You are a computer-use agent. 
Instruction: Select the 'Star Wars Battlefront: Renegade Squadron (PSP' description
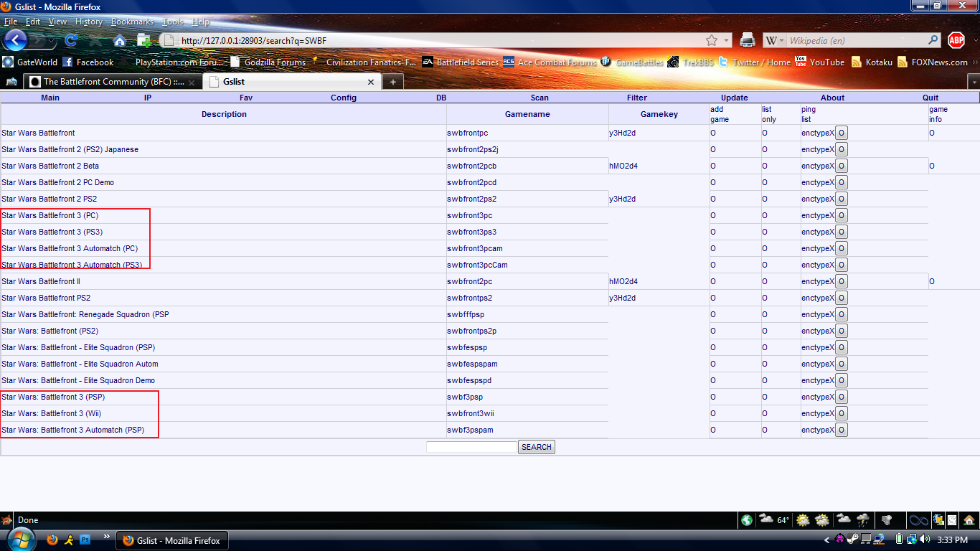tap(85, 314)
